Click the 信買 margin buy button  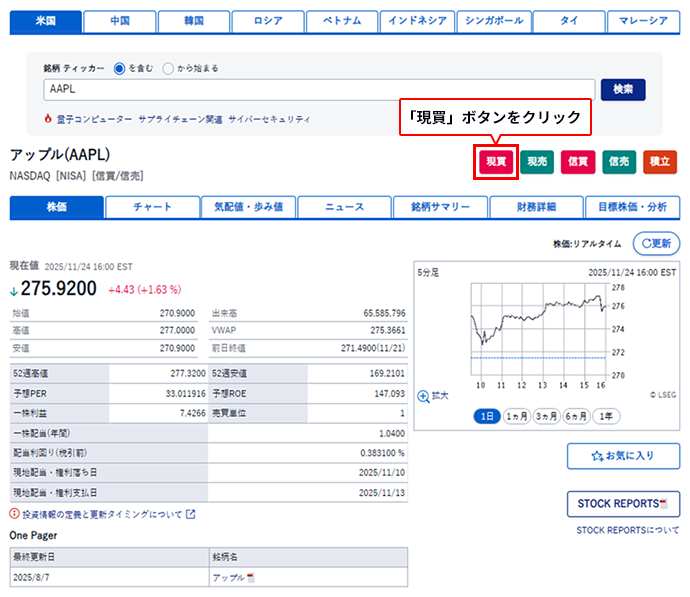pos(578,162)
